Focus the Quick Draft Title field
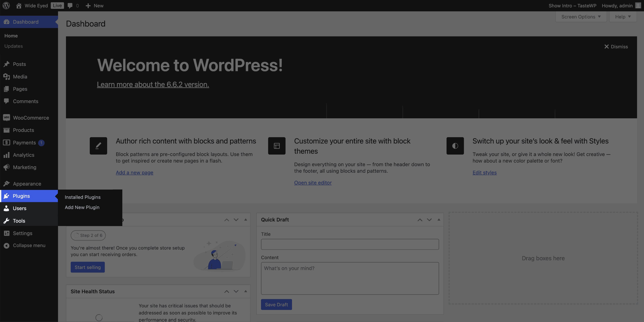The width and height of the screenshot is (644, 322). 350,244
